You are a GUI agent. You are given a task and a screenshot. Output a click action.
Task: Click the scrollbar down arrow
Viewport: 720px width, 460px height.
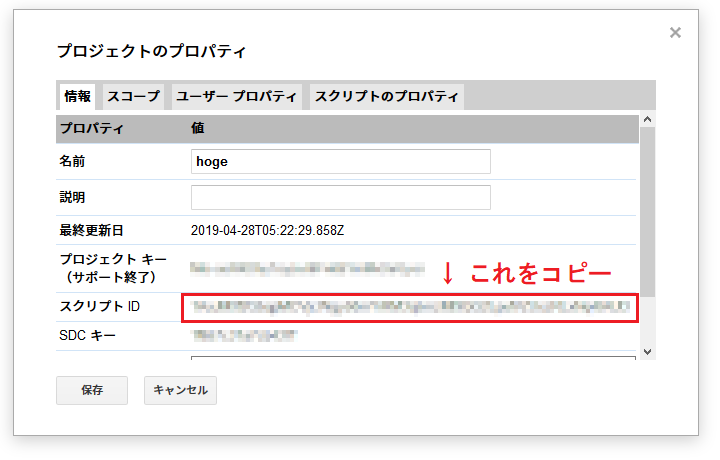[647, 352]
